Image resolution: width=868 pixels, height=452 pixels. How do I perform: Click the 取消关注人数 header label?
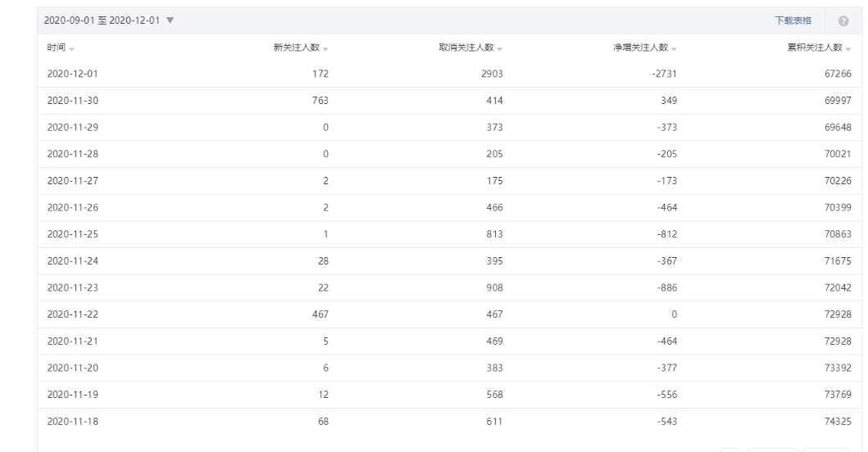(466, 47)
